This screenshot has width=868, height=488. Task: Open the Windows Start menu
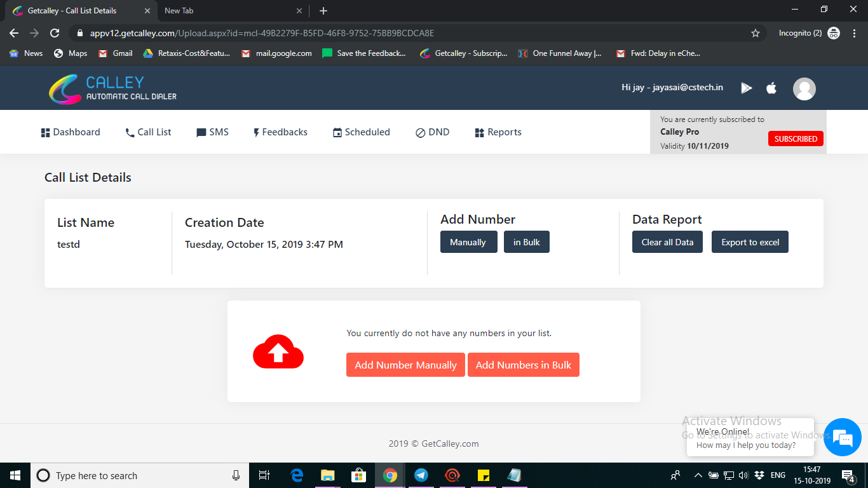15,475
